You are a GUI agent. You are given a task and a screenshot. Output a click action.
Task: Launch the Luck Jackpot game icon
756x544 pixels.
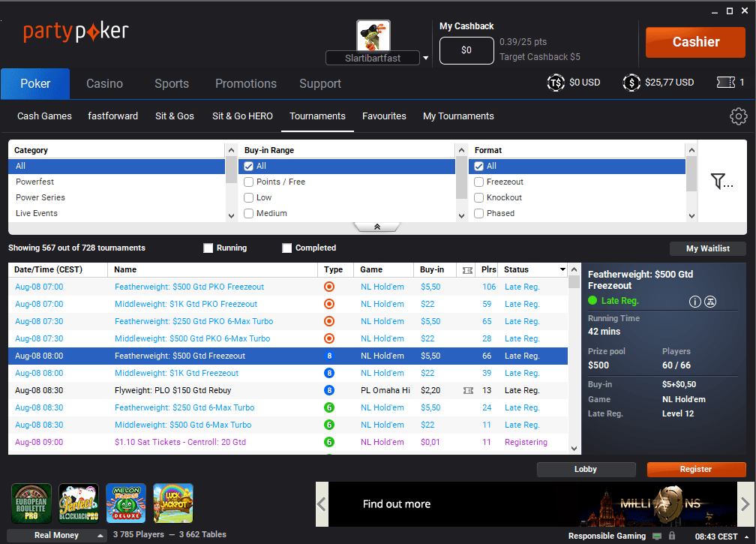[x=173, y=503]
